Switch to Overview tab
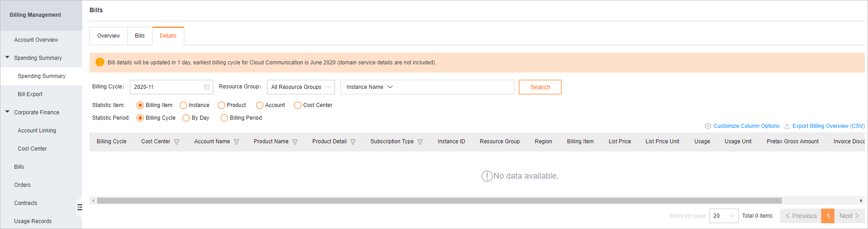Screen dimensions: 868x229 tap(108, 36)
